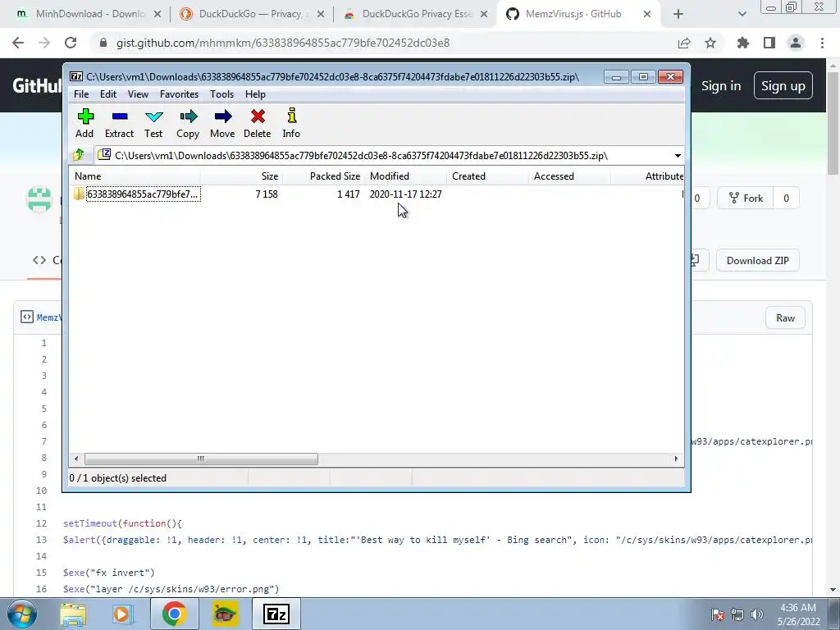Bookmark this page with star icon
The image size is (840, 630).
tap(710, 43)
